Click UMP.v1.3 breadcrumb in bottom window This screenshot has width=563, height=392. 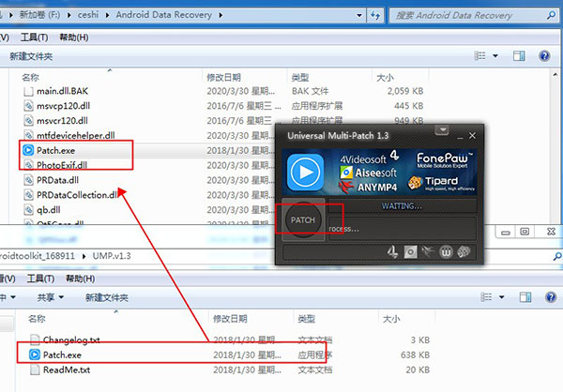click(112, 256)
